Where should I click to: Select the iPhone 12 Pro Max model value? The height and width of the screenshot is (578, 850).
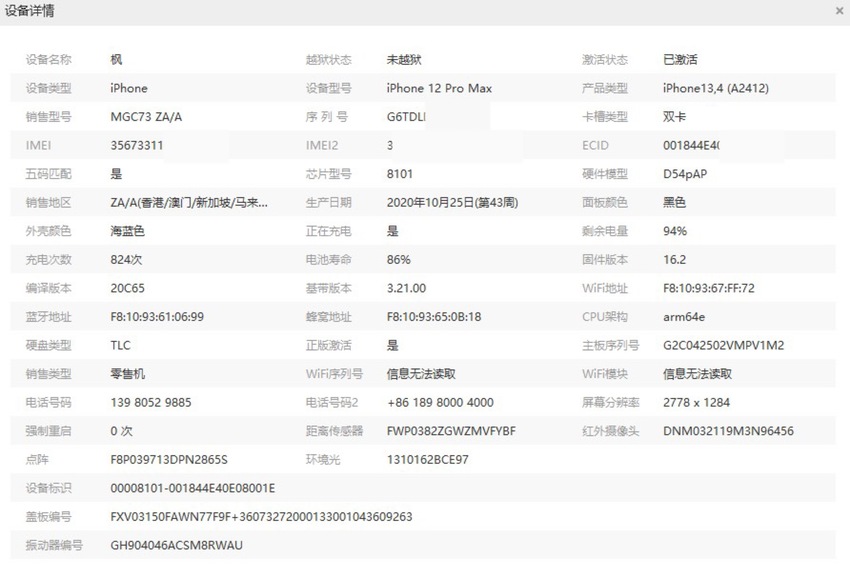click(x=439, y=88)
